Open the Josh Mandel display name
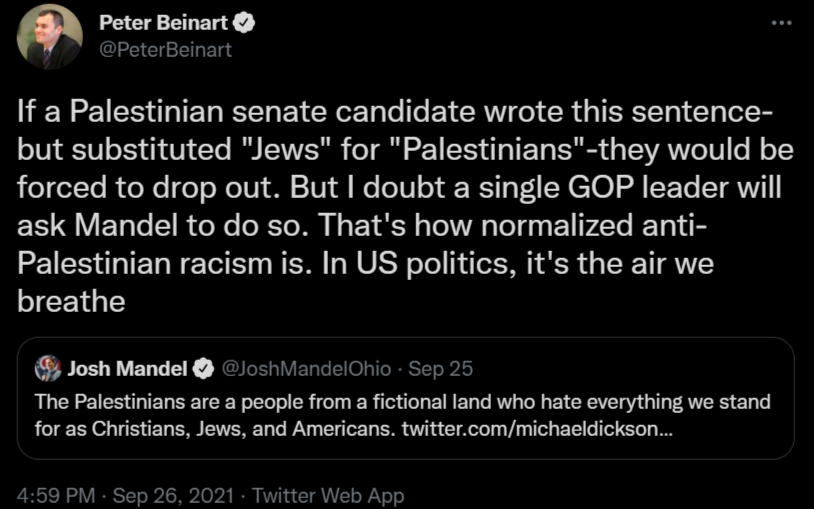Viewport: 814px width, 509px height. (x=127, y=369)
